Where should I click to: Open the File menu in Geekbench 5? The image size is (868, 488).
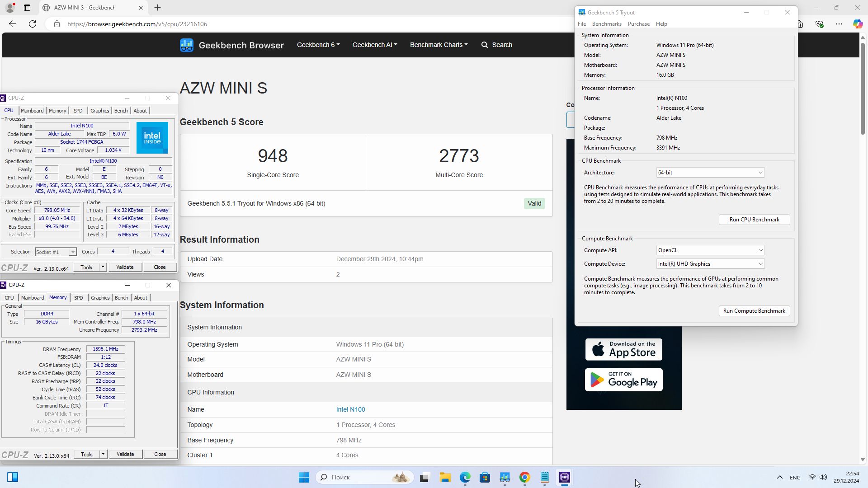coord(582,24)
